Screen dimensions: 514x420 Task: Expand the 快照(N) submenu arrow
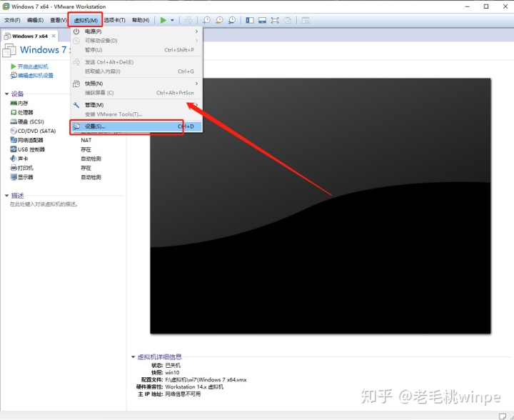pyautogui.click(x=197, y=84)
